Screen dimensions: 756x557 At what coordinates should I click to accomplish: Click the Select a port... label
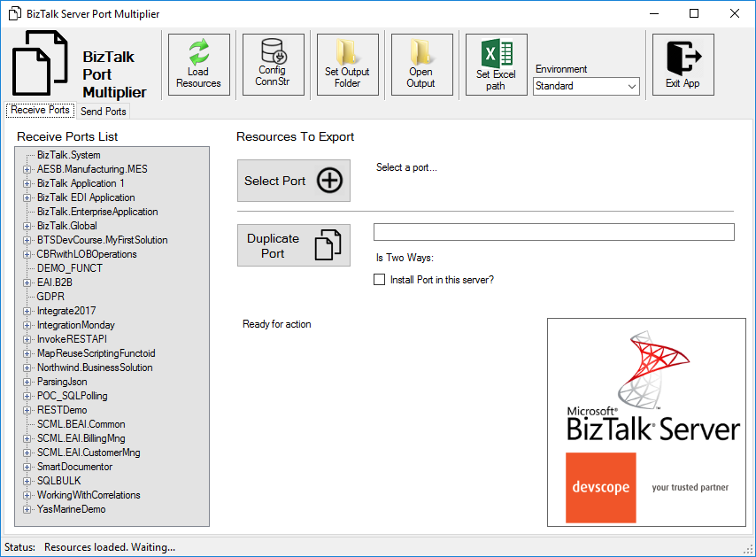click(x=406, y=167)
